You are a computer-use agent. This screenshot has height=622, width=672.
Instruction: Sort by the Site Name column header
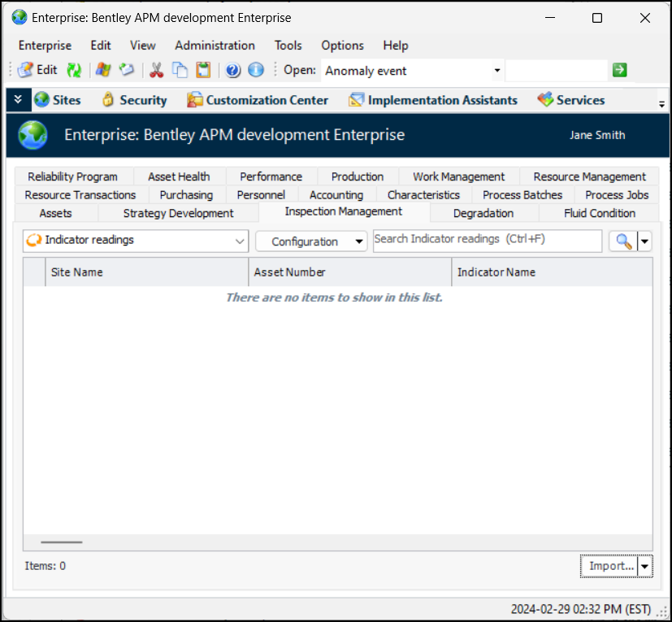[146, 272]
